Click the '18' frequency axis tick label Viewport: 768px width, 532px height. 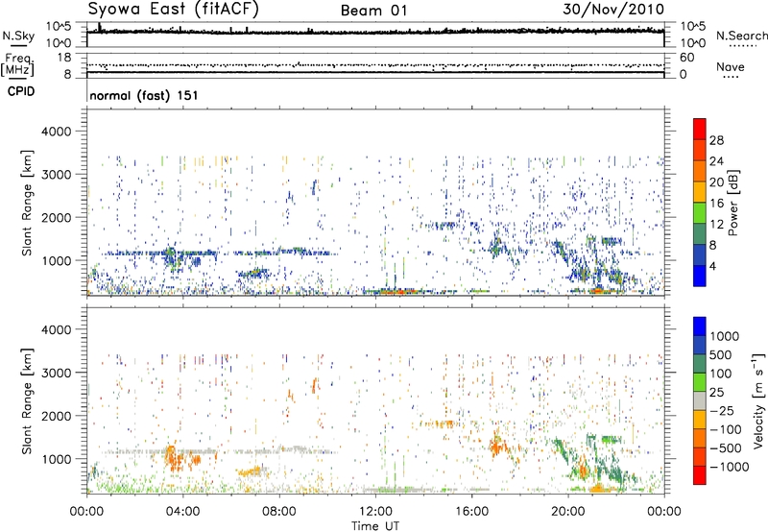(64, 58)
